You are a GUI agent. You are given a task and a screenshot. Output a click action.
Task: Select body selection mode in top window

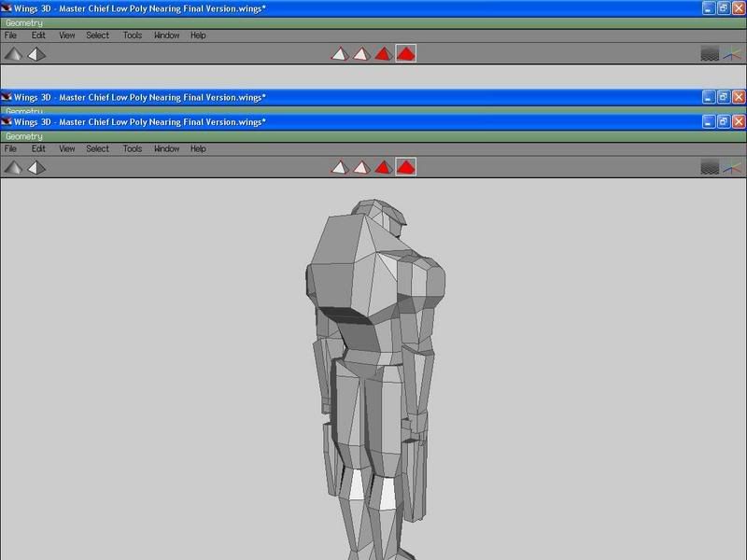click(x=405, y=54)
